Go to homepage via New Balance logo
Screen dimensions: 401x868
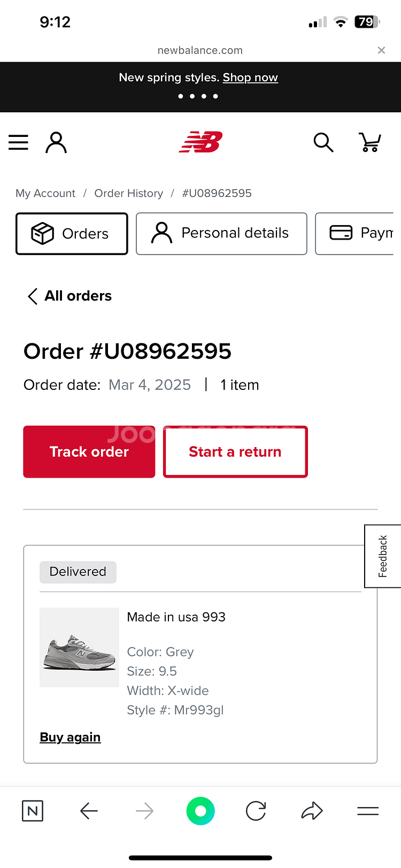point(200,142)
